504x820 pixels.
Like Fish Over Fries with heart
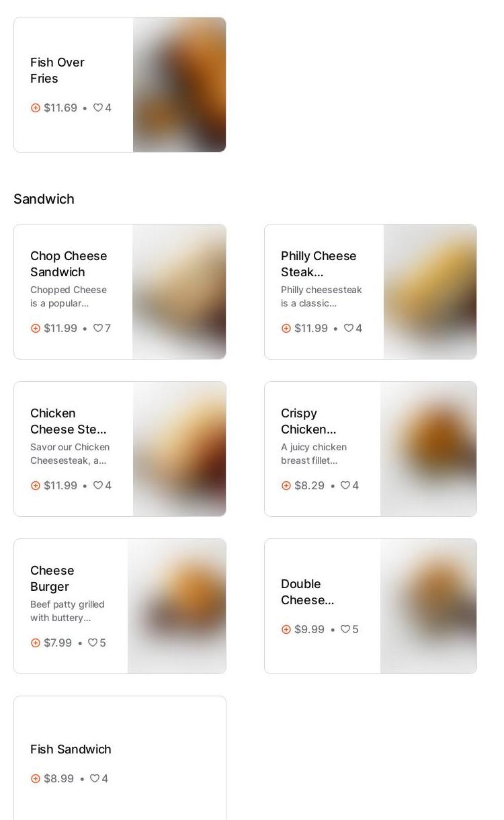(x=98, y=108)
